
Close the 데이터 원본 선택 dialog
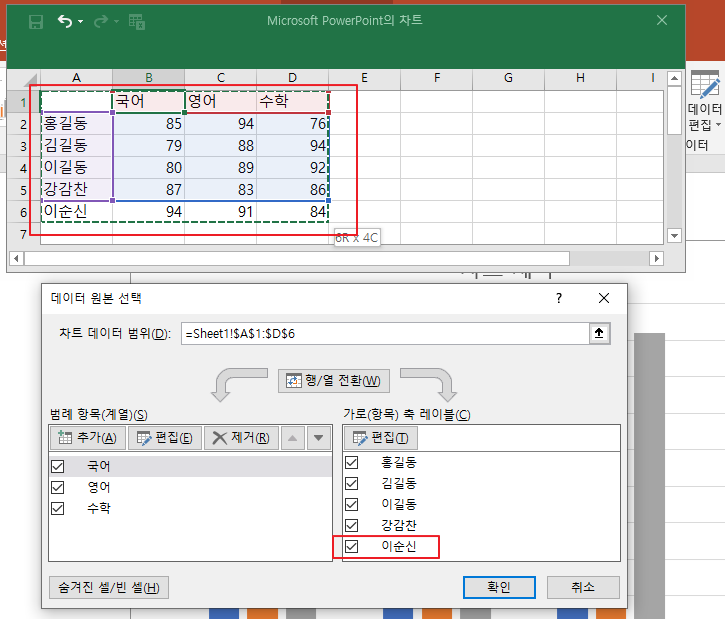coord(604,298)
